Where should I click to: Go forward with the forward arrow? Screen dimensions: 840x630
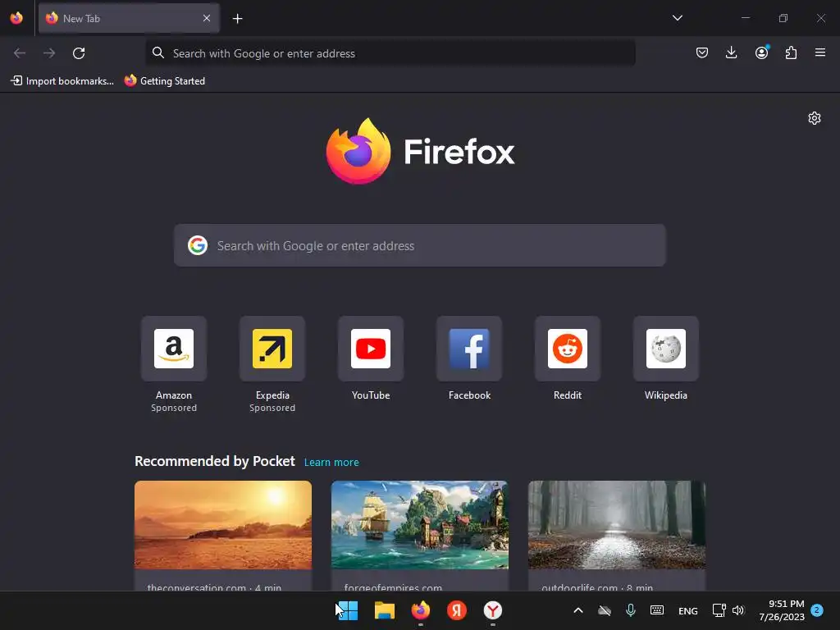click(x=49, y=53)
